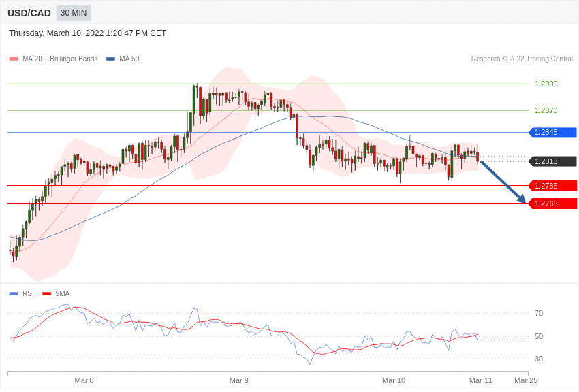Viewport: 579px width, 392px height.
Task: Toggle the RSI legend swatch
Action: point(14,293)
